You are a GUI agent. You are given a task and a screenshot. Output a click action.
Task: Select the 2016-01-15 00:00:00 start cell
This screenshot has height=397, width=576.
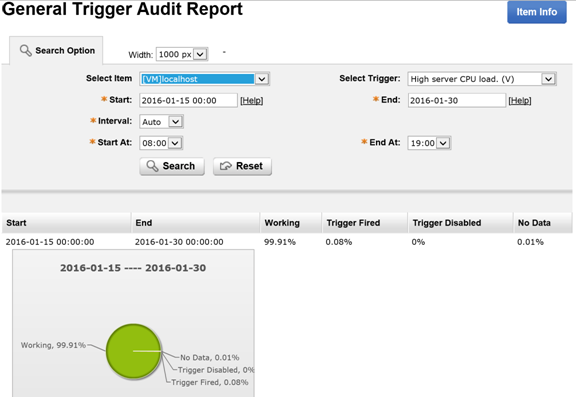[x=50, y=242]
